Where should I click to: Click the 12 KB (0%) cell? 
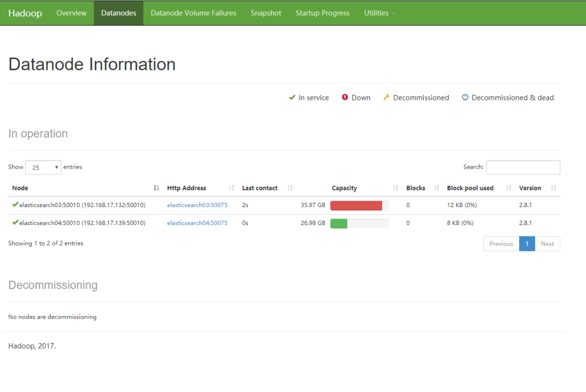point(462,205)
